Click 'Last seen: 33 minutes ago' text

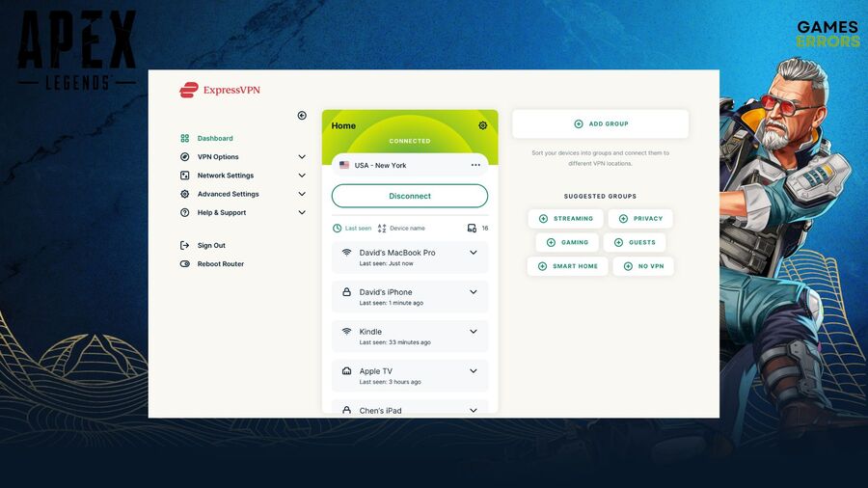tap(394, 342)
